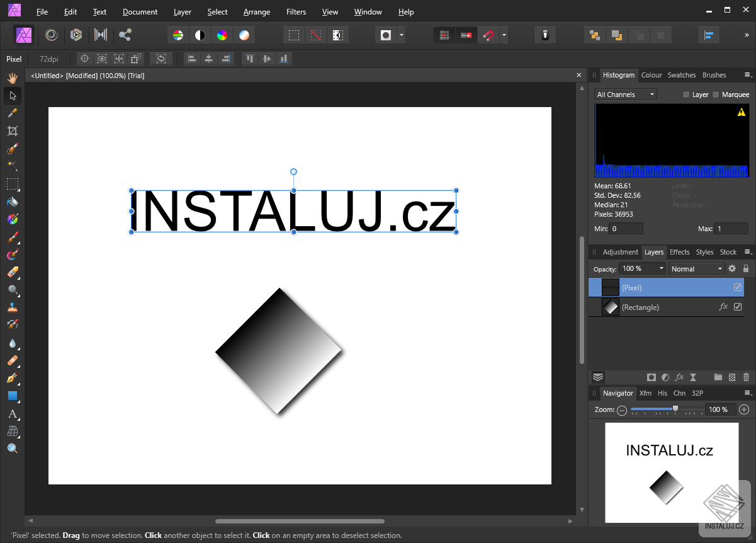The width and height of the screenshot is (756, 543).
Task: Click the Navigator zoom slider handle
Action: [x=675, y=409]
